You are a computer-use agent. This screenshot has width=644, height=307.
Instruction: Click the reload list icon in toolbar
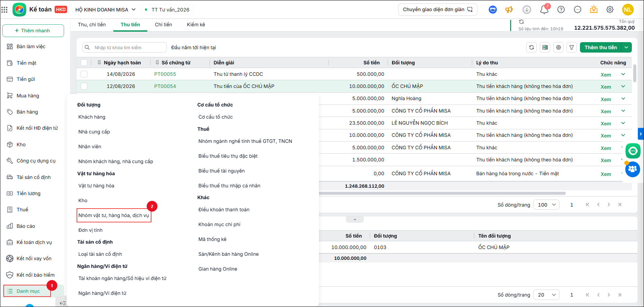[x=532, y=48]
